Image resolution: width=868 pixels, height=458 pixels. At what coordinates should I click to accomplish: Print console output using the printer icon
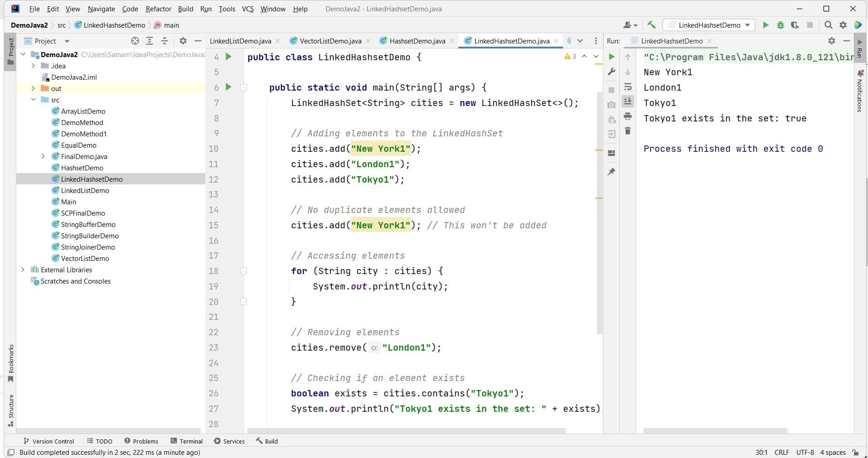[628, 116]
